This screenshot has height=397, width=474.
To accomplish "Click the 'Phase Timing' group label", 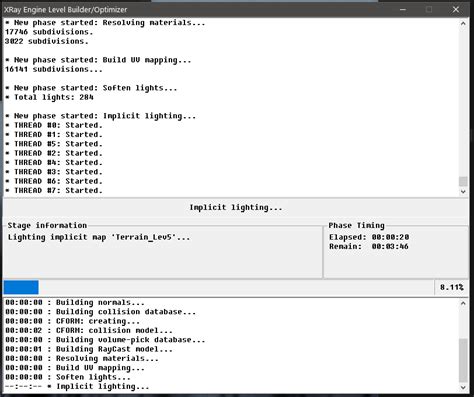I will (x=356, y=225).
